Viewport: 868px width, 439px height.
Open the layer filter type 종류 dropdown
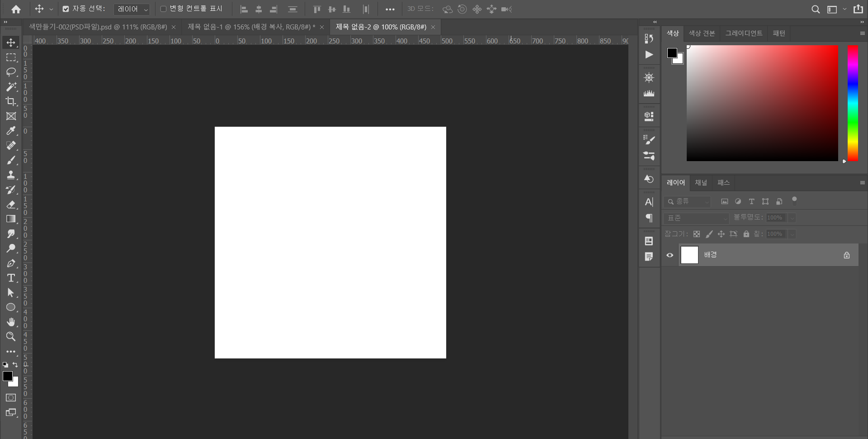coord(687,202)
